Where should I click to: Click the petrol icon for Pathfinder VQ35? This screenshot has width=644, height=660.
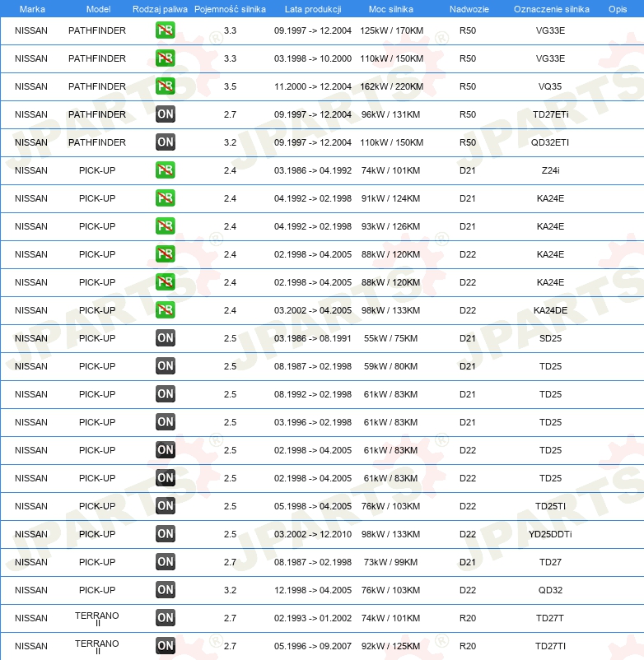pos(165,86)
